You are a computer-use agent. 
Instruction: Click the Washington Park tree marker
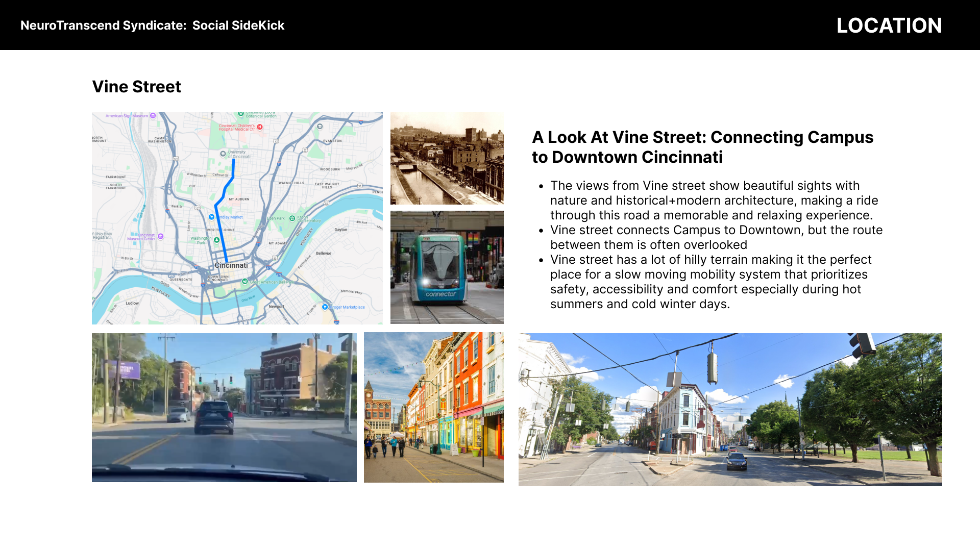pyautogui.click(x=217, y=240)
